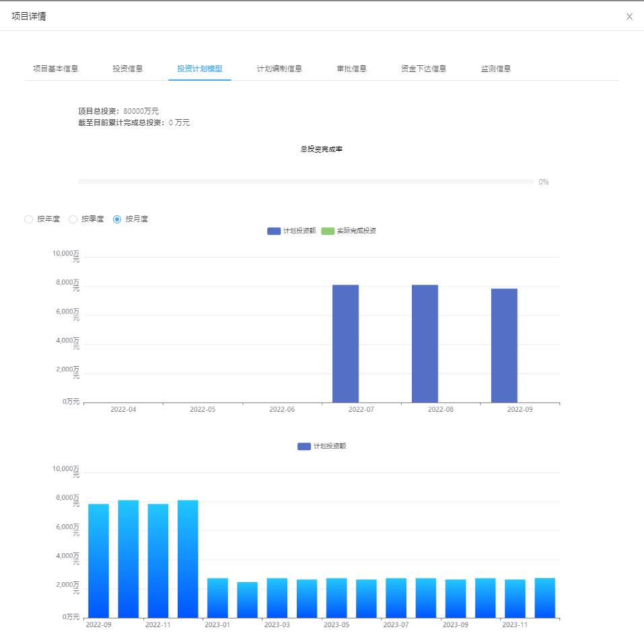644x644 pixels.
Task: Click the 2022-11 bar in lower chart
Action: (158, 561)
